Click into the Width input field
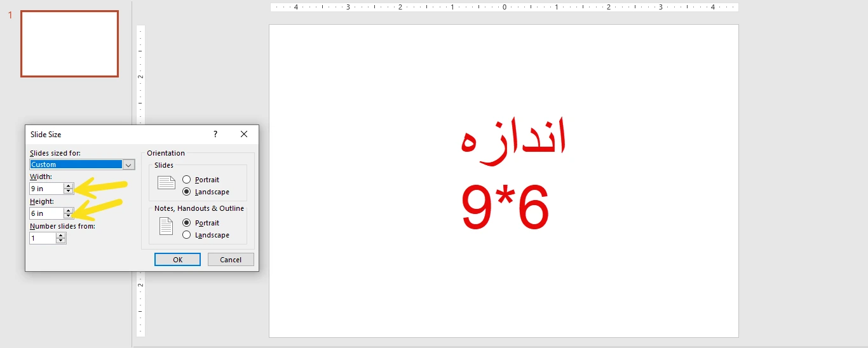 tap(46, 189)
